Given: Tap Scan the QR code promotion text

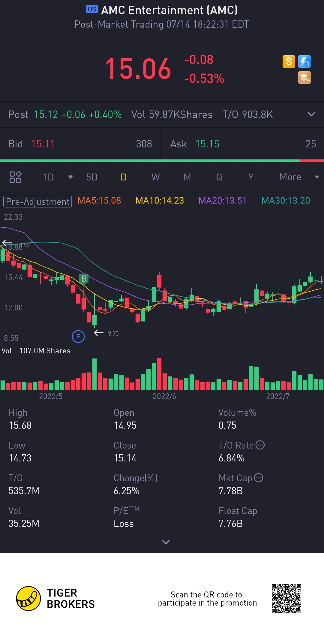Looking at the screenshot, I should tap(207, 599).
